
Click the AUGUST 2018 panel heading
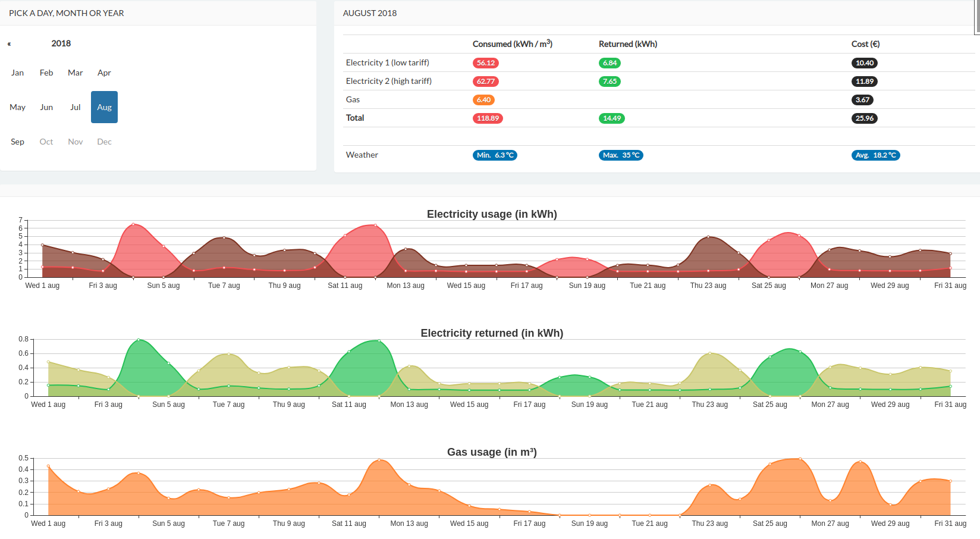370,13
